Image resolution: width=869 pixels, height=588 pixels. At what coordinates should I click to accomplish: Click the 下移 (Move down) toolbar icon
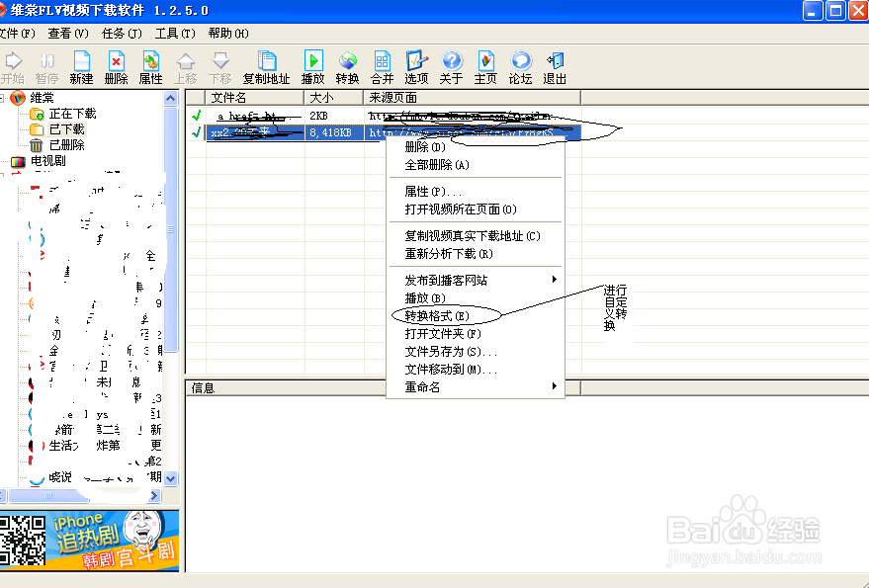pos(220,67)
